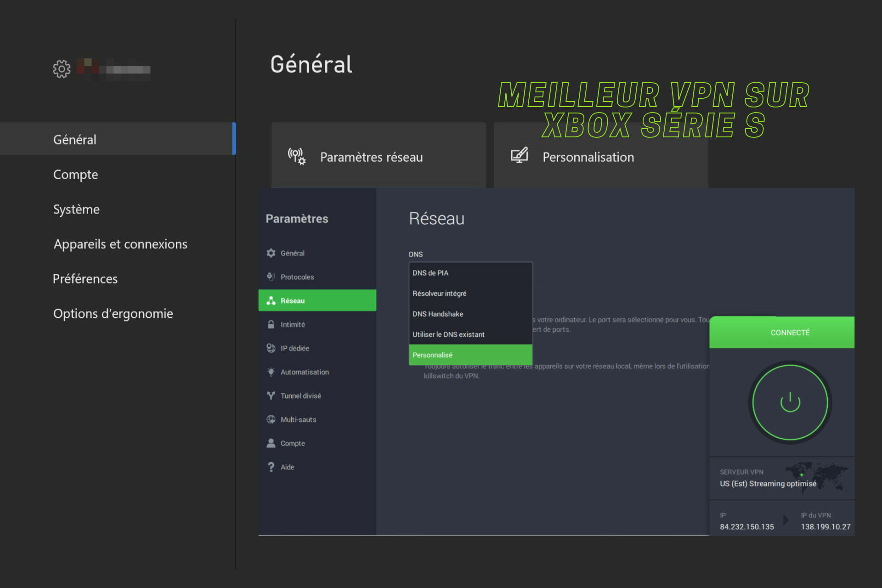Click the Compte person icon in PIA
The image size is (882, 588).
click(271, 443)
